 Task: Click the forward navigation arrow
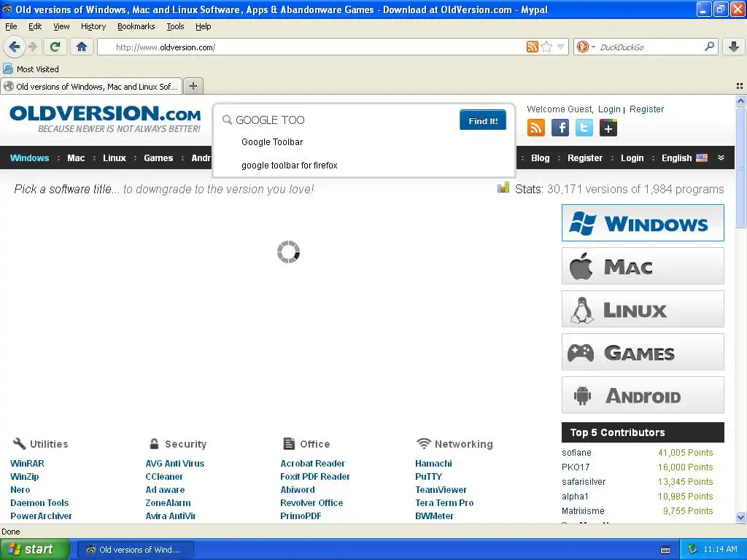[32, 47]
